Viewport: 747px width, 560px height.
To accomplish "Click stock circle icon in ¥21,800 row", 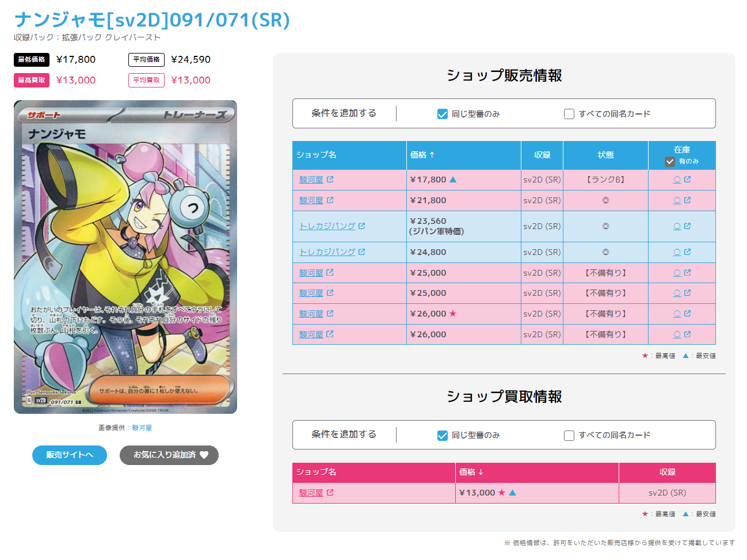I will [x=677, y=200].
